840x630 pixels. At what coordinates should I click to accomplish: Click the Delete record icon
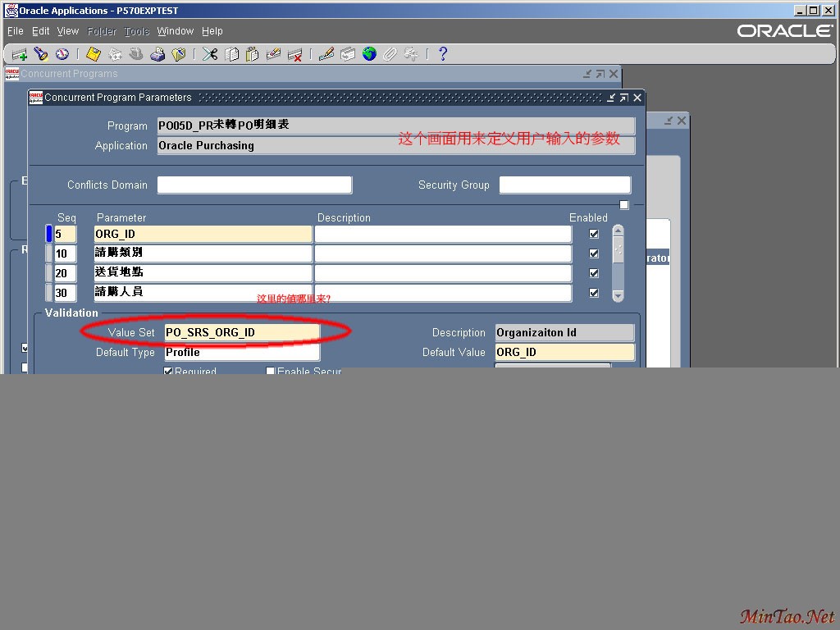pos(295,54)
